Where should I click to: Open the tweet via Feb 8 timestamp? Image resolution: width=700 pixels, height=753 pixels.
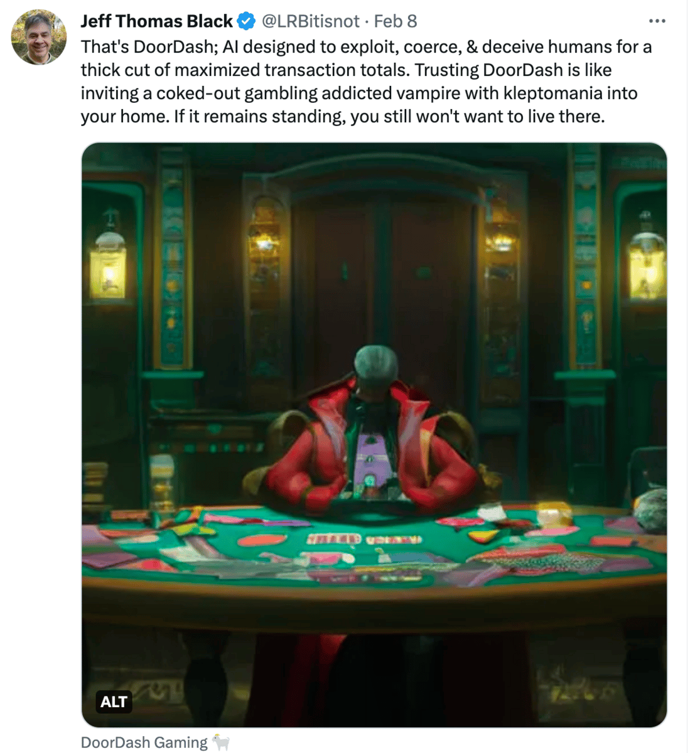point(396,21)
